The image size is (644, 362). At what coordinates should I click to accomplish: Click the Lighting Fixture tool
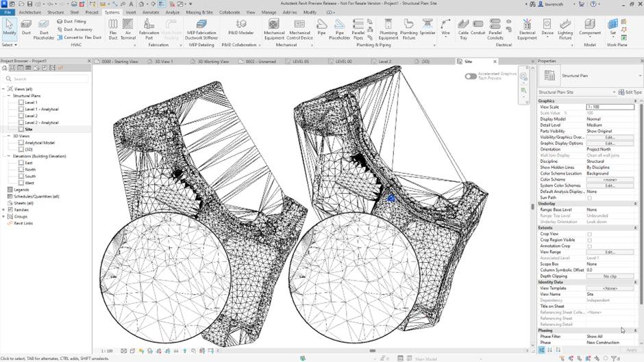click(565, 28)
